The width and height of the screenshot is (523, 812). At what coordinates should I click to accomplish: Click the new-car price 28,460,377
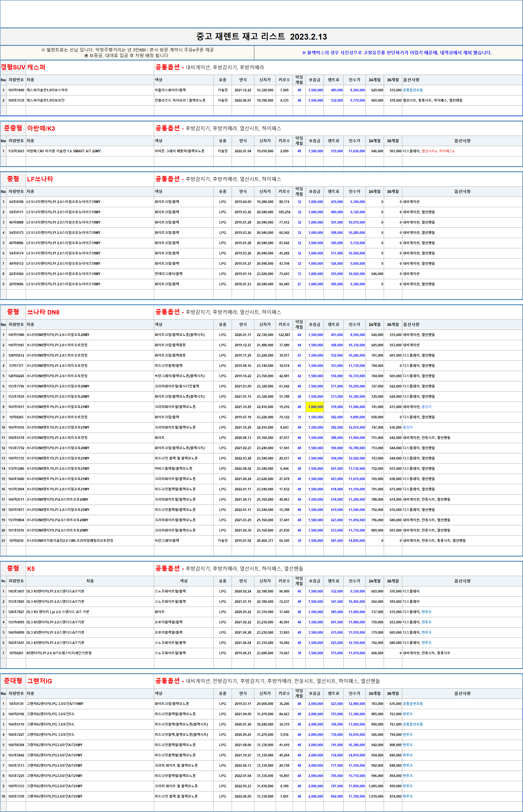coord(265,540)
